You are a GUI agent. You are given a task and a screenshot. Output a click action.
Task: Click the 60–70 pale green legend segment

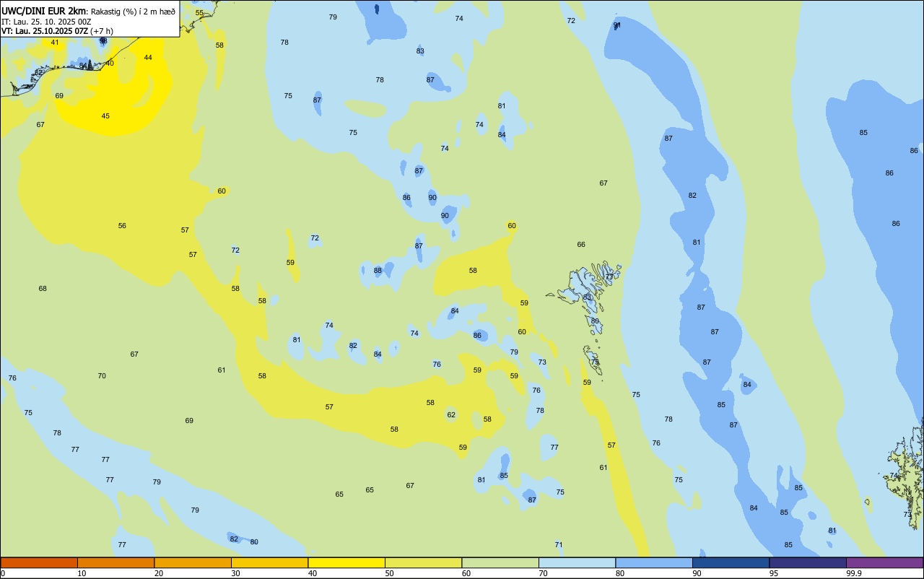(500, 562)
